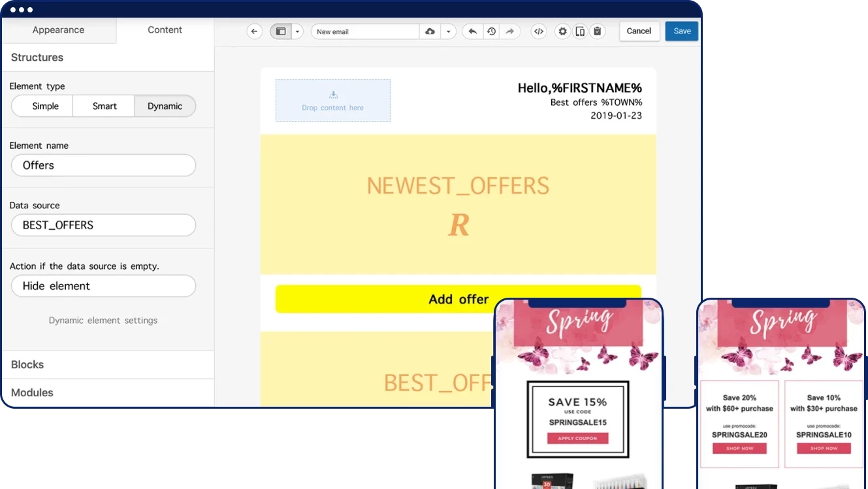This screenshot has height=489, width=868.
Task: Select the Dynamic element type
Action: pyautogui.click(x=164, y=106)
